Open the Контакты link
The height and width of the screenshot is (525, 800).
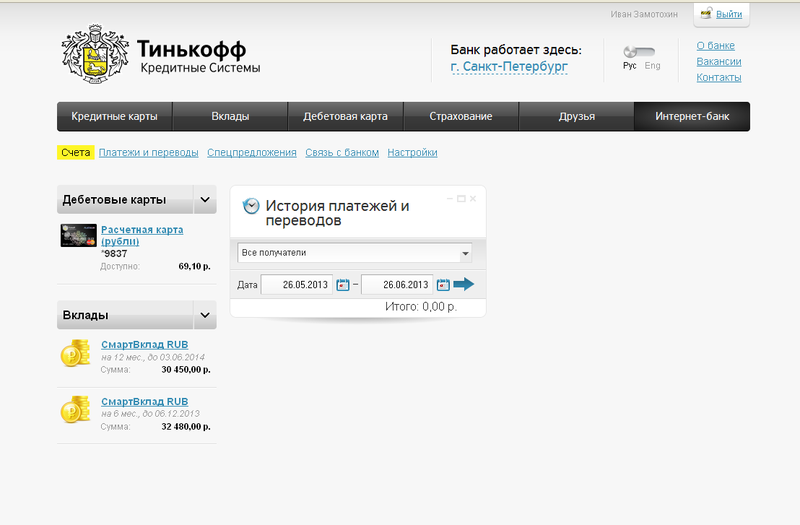pyautogui.click(x=719, y=77)
